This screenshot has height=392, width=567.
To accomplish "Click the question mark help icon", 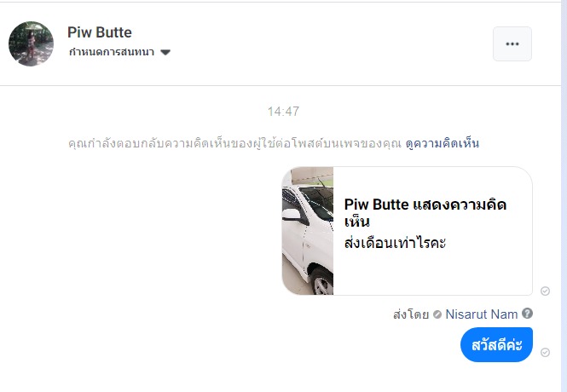I will (x=527, y=314).
